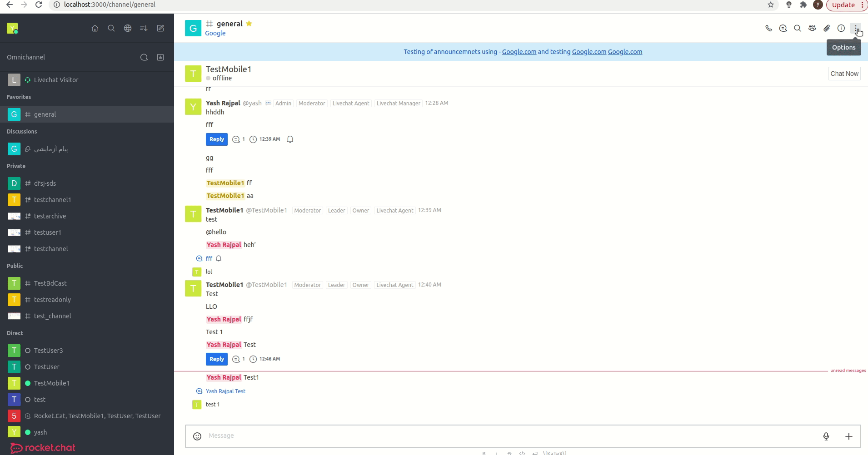The height and width of the screenshot is (455, 868).
Task: Click browser reload button
Action: pos(39,5)
